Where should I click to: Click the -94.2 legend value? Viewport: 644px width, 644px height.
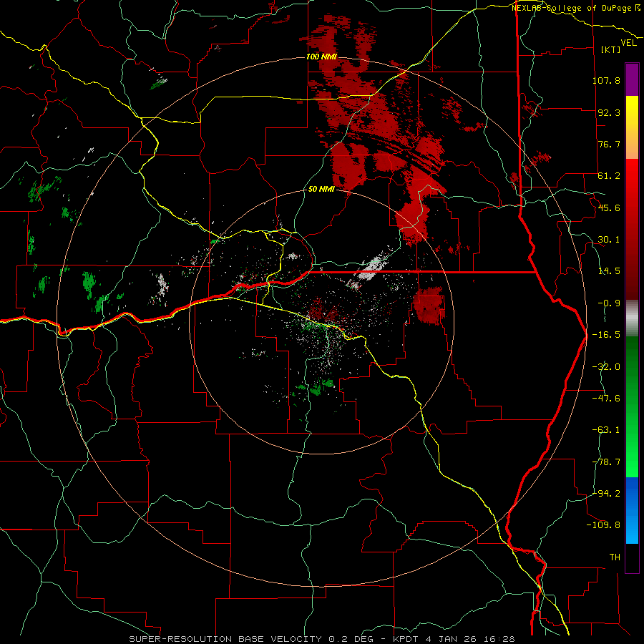[606, 494]
